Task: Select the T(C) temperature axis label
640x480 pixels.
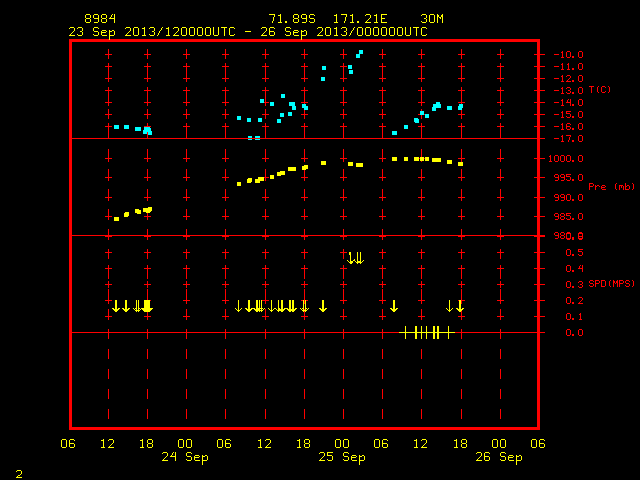Action: coord(600,89)
